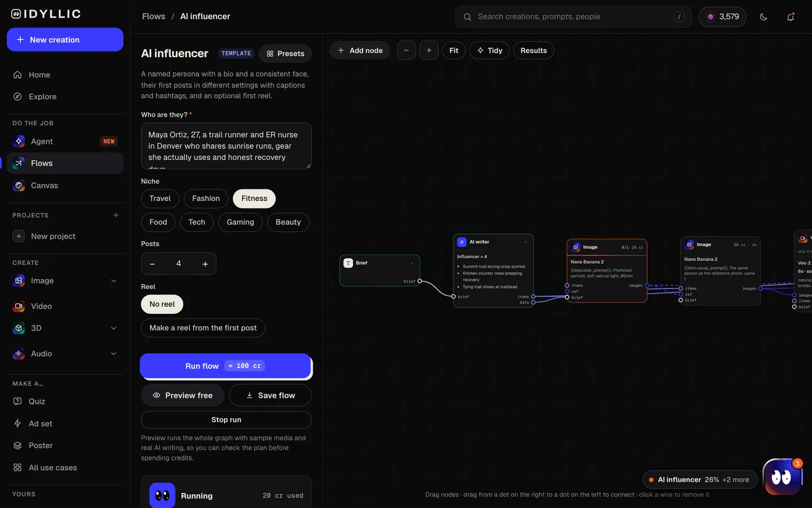Focus the Who are they text area
Screen dimensions: 812x508
coord(226,146)
